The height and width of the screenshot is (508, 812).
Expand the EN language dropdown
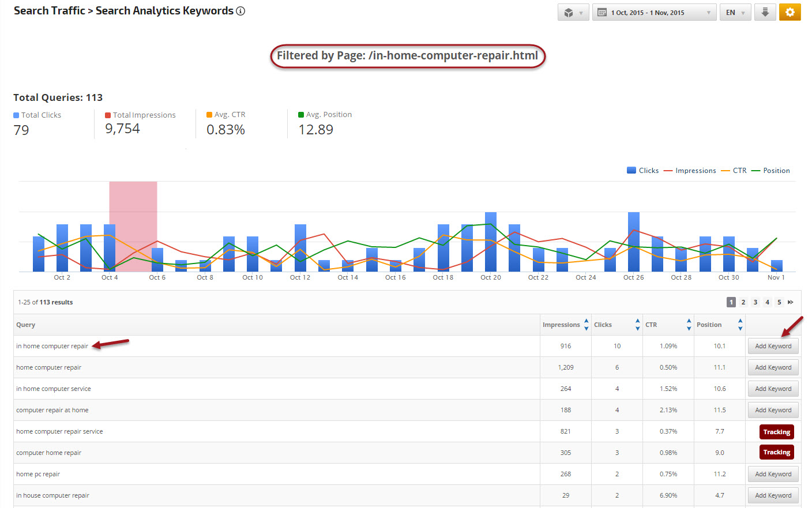(x=735, y=12)
